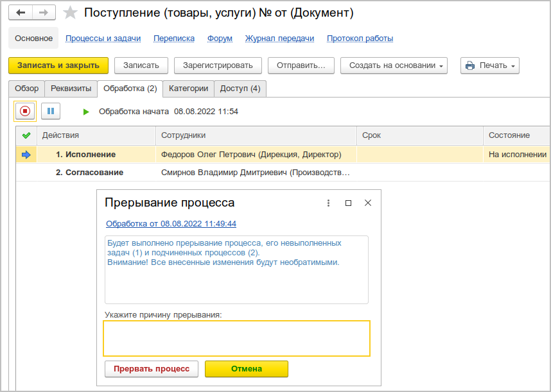551x392 pixels.
Task: Maximize the Прерывание процесса dialog
Action: [348, 203]
